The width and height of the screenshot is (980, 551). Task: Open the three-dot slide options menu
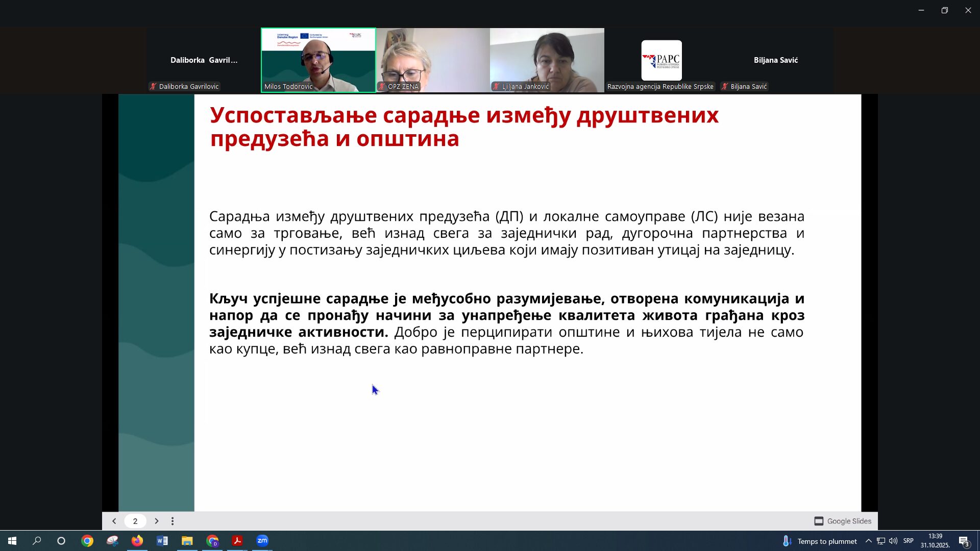click(x=173, y=521)
